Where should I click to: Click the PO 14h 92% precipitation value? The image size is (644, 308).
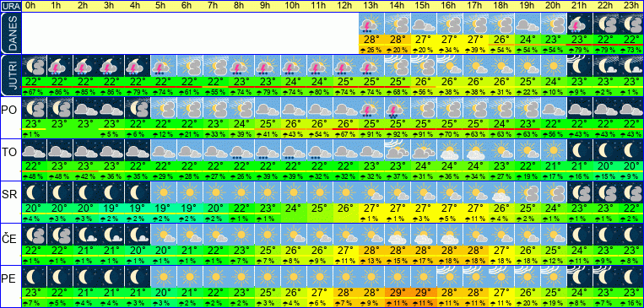(398, 135)
